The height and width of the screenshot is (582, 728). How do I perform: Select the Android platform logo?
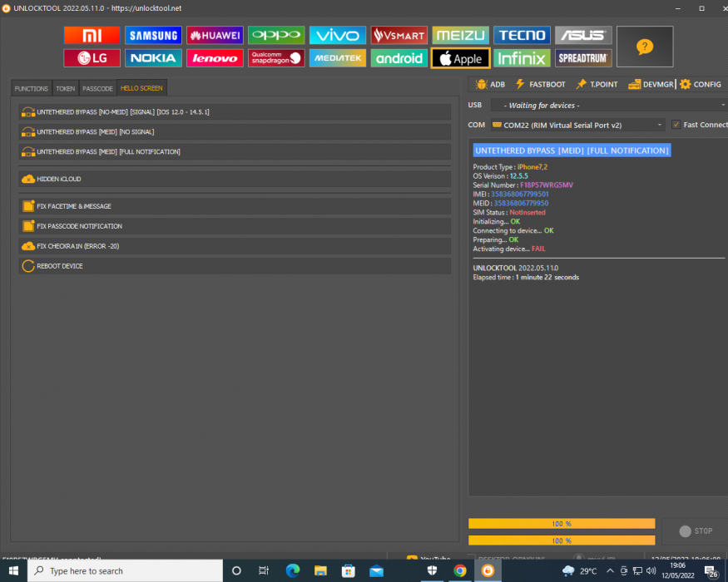pos(399,58)
